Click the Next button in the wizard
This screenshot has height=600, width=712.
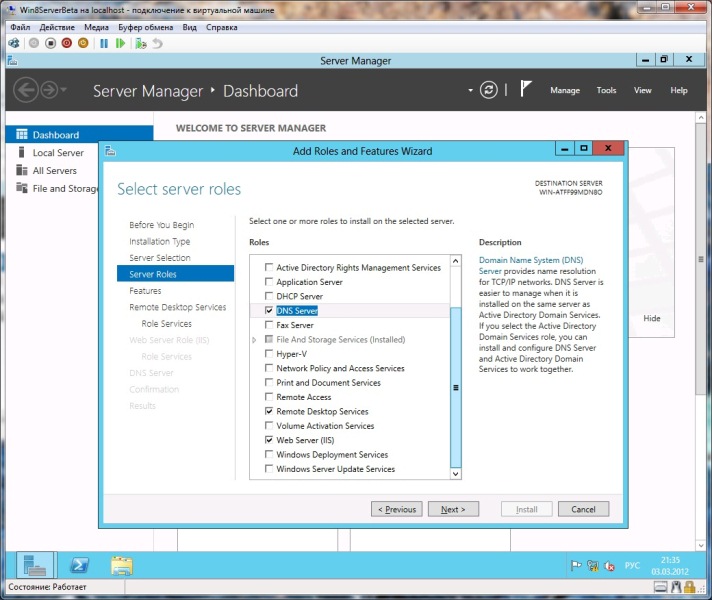(453, 509)
